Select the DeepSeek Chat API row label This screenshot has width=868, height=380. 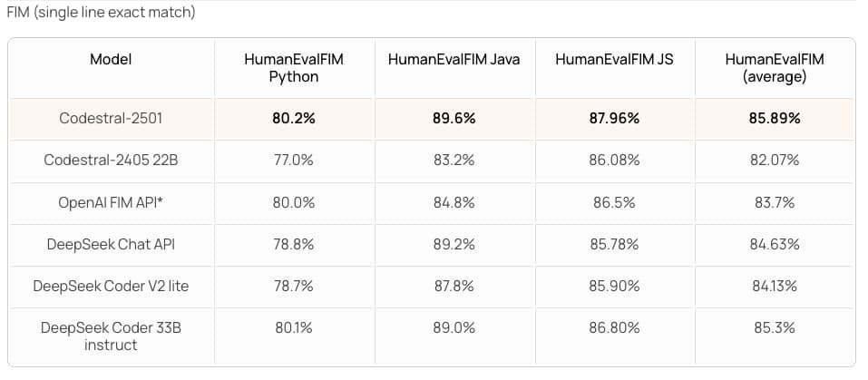[x=111, y=245]
